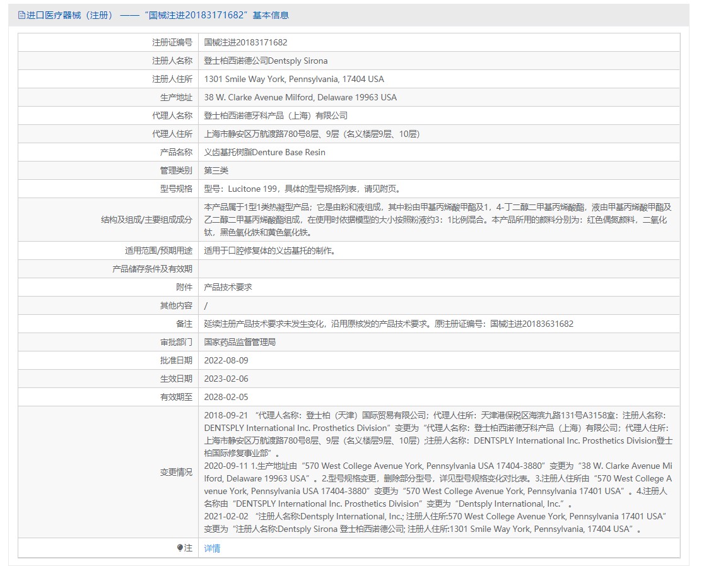Click the 生效日期 label
The height and width of the screenshot is (566, 728).
(x=176, y=379)
